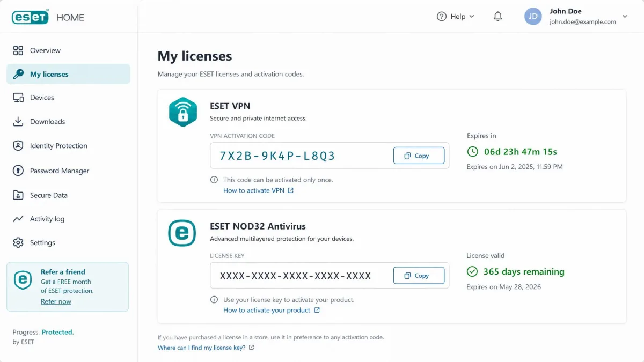Click the Help question mark icon
644x362 pixels.
pos(442,17)
